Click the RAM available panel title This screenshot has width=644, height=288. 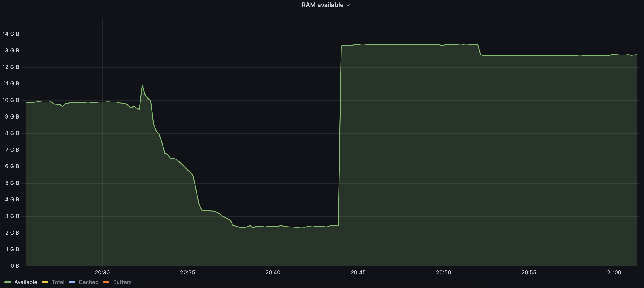click(x=322, y=5)
